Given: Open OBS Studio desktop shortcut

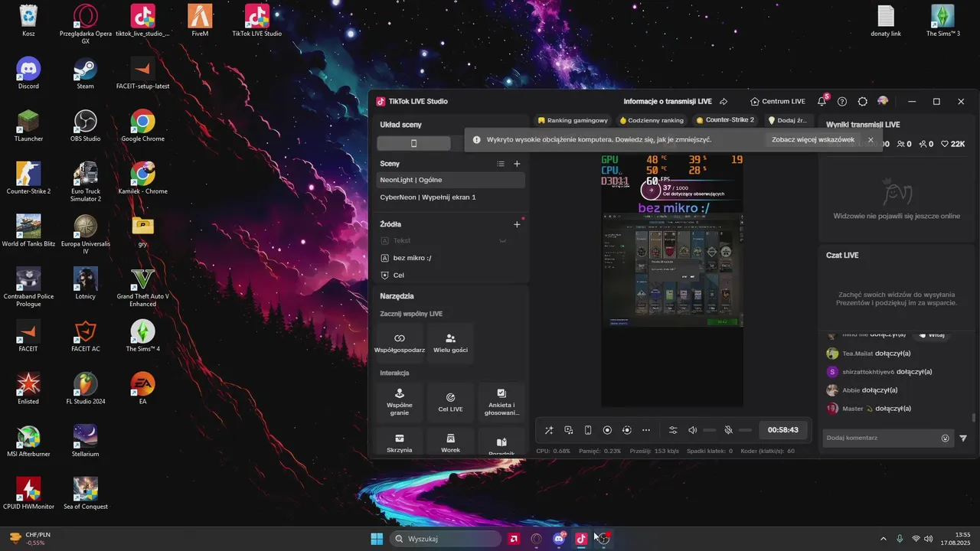Looking at the screenshot, I should coord(86,126).
